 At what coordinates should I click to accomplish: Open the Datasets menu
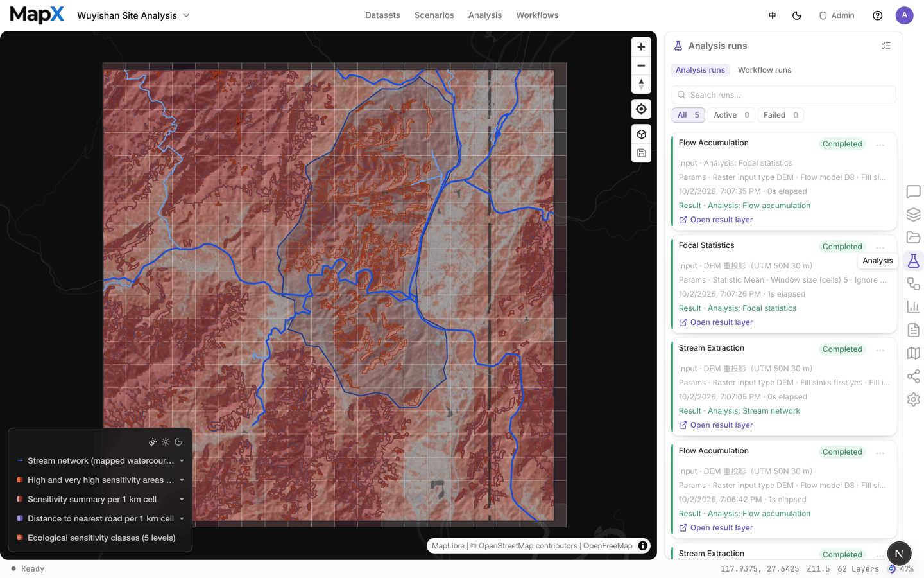click(382, 15)
